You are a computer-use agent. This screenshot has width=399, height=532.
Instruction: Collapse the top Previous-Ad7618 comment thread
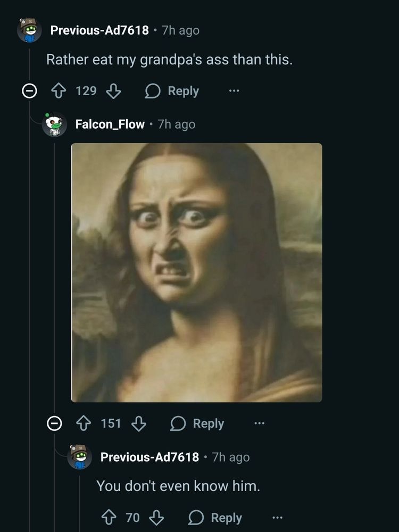[x=28, y=92]
